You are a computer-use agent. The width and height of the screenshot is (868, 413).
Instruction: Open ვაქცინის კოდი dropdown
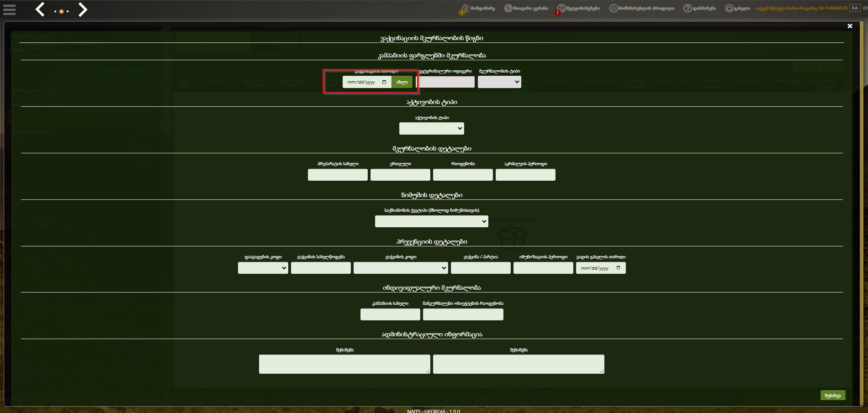tap(401, 268)
